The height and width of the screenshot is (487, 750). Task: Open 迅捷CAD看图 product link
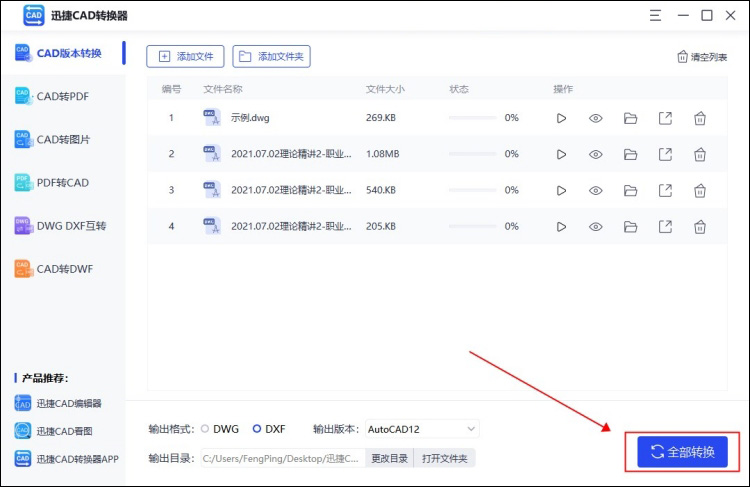pos(53,431)
